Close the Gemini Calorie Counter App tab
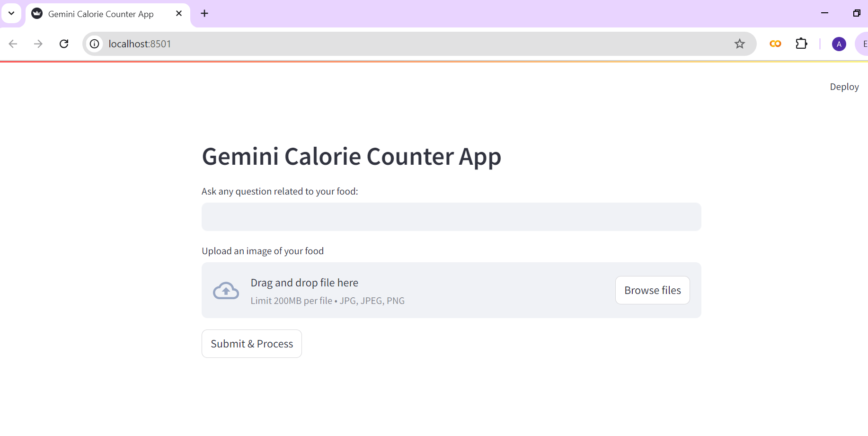This screenshot has height=436, width=868. tap(179, 14)
